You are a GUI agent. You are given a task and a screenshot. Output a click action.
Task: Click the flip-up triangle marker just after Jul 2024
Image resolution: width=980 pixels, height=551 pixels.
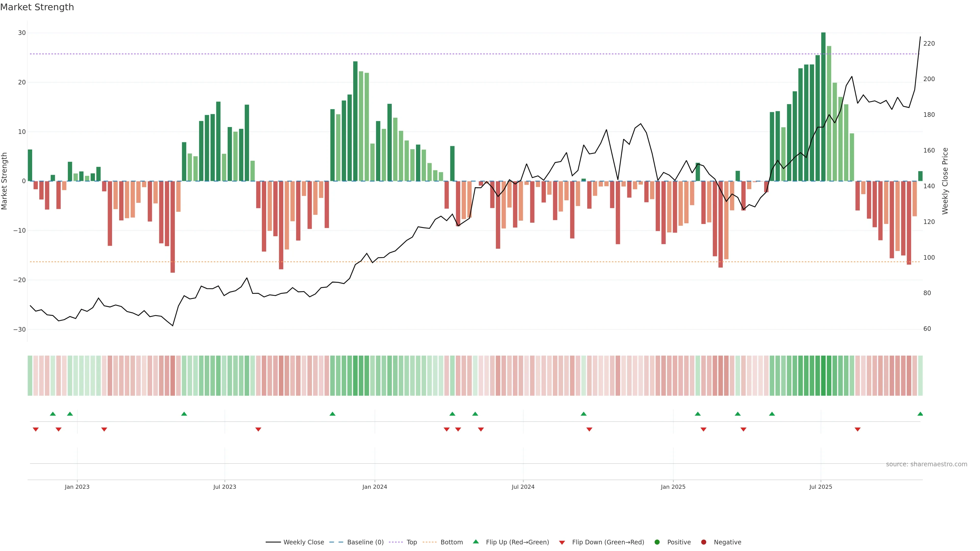pyautogui.click(x=584, y=414)
